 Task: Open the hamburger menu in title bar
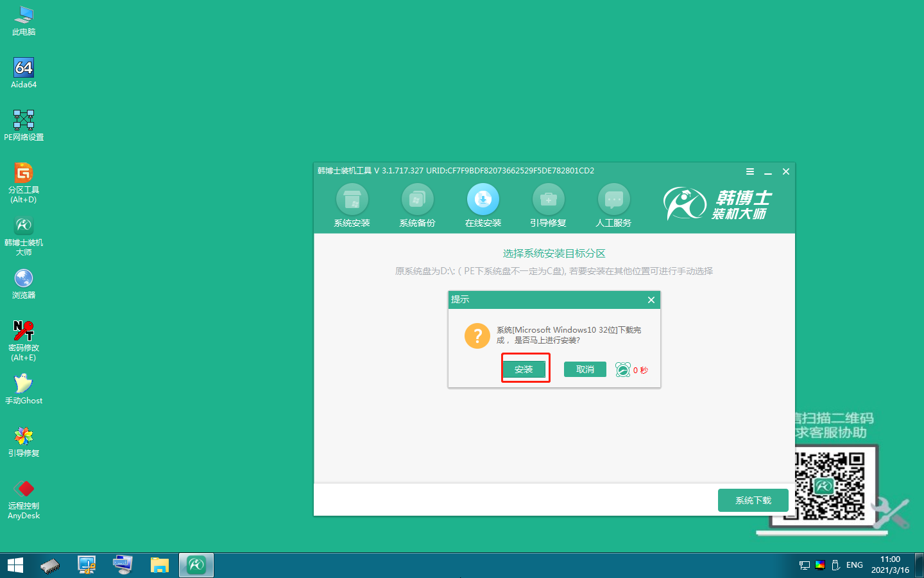749,171
